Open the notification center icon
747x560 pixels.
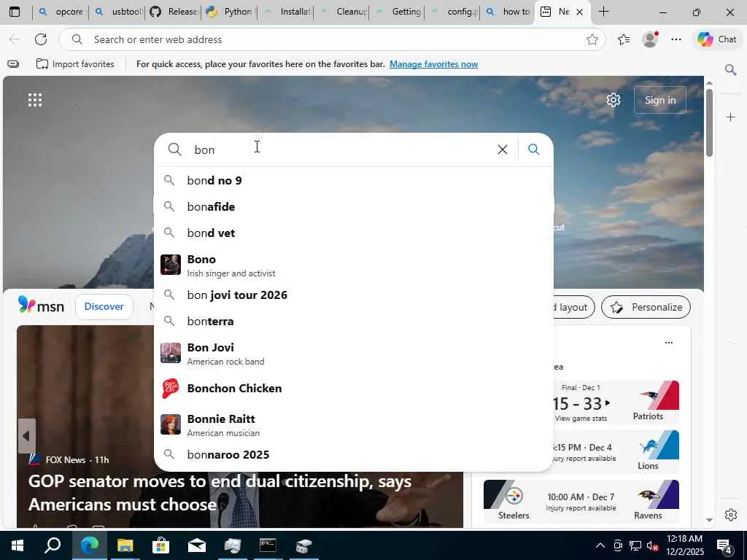pyautogui.click(x=724, y=546)
